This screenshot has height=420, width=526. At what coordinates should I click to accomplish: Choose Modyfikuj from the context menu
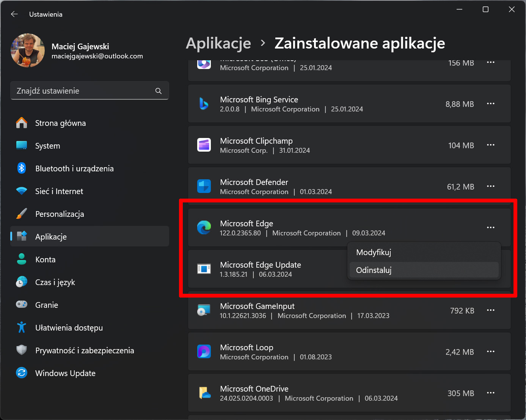(x=424, y=252)
